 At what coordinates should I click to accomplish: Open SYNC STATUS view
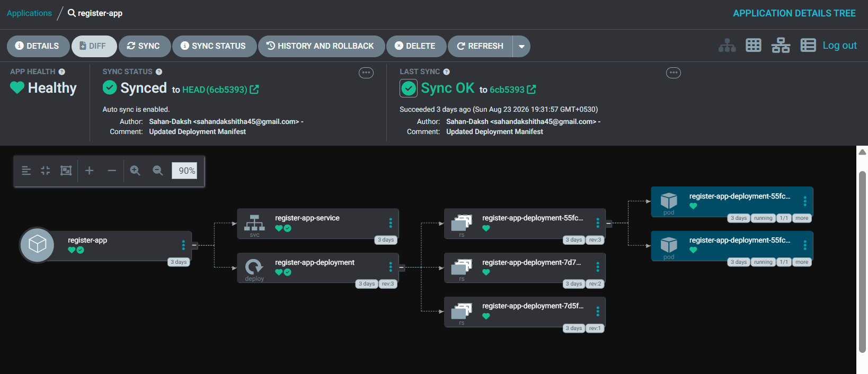pyautogui.click(x=214, y=46)
